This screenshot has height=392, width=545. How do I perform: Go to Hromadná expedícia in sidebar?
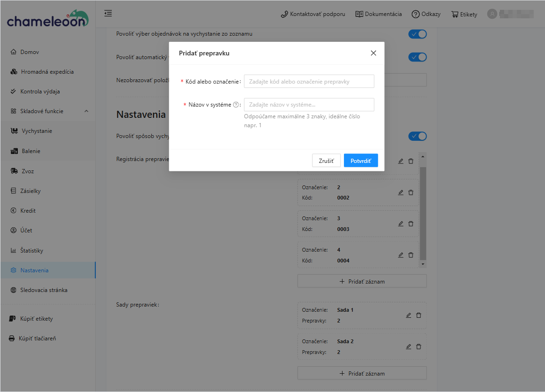47,72
